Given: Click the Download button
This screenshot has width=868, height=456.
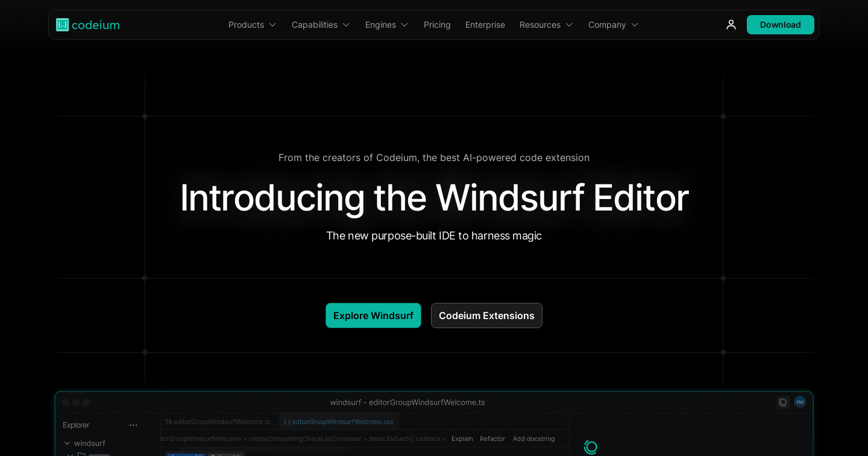Looking at the screenshot, I should coord(780,25).
